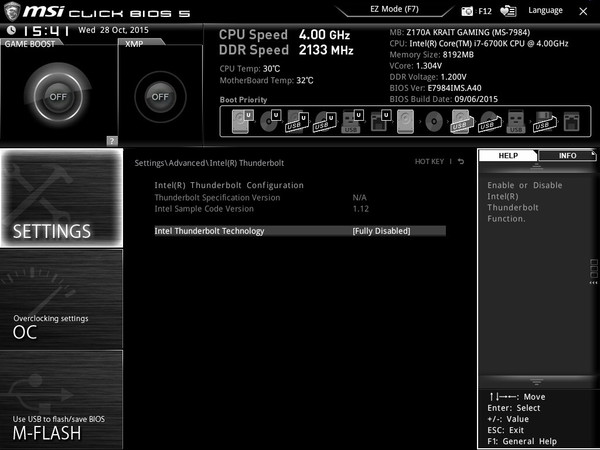Click the Intel(R) Thunderbolt Configuration heading

[229, 185]
